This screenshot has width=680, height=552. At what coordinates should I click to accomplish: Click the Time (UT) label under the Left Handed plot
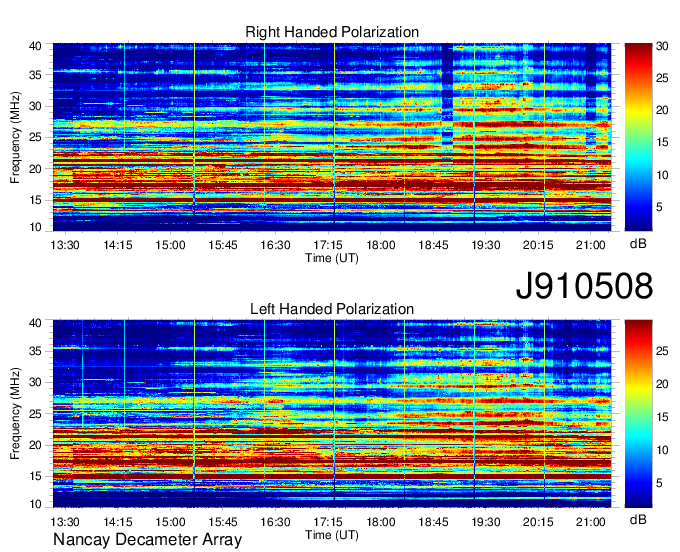click(332, 535)
